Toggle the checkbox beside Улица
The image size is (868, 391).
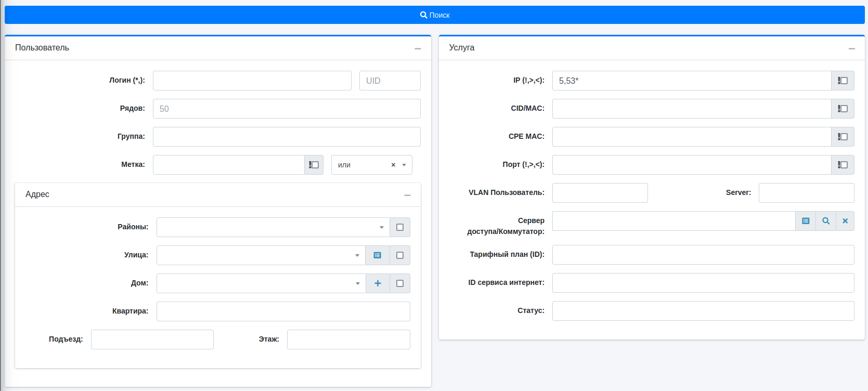tap(400, 255)
